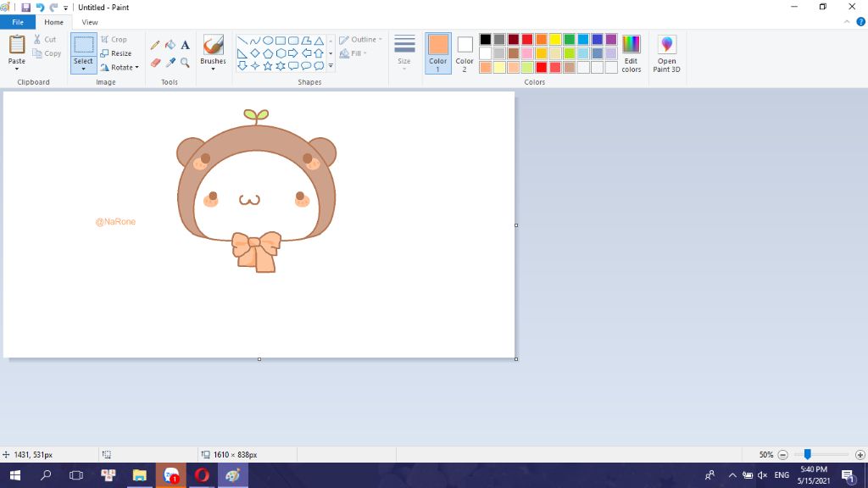Screen dimensions: 868x488
Task: Open Customize Quick Access Toolbar arrow
Action: coord(65,8)
